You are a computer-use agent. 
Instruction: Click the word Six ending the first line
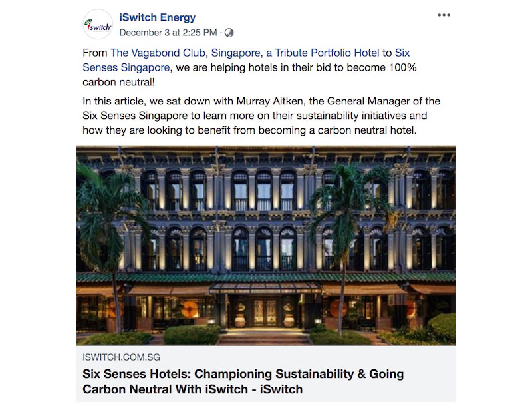point(402,53)
